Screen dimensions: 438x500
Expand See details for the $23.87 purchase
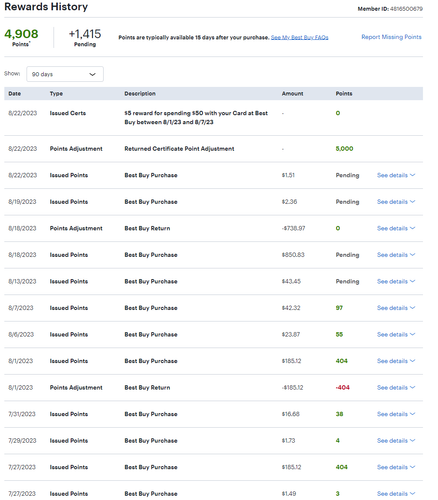[396, 334]
